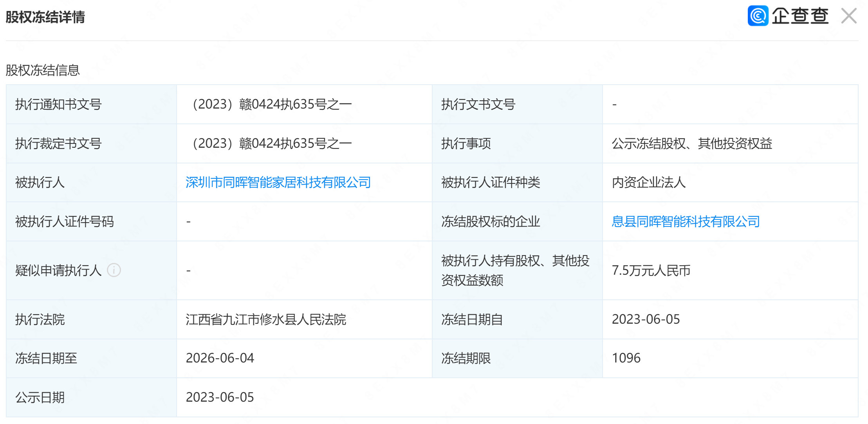This screenshot has height=424, width=868.
Task: Click the 1096 freeze period value
Action: [626, 358]
